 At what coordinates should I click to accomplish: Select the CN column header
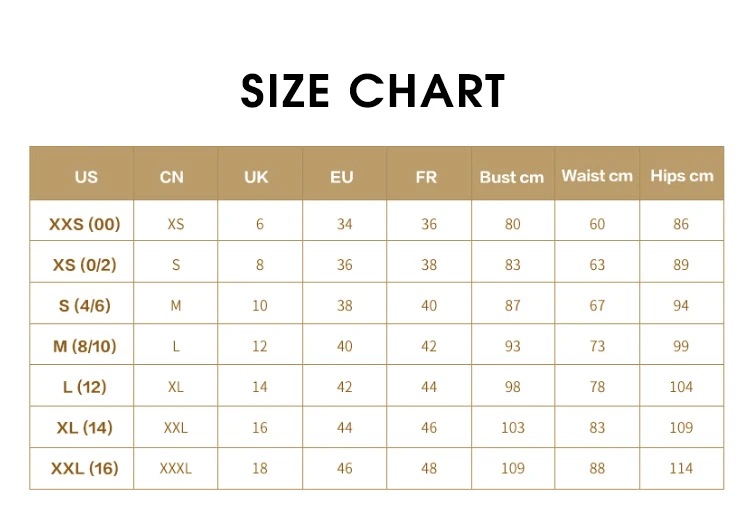pyautogui.click(x=172, y=177)
